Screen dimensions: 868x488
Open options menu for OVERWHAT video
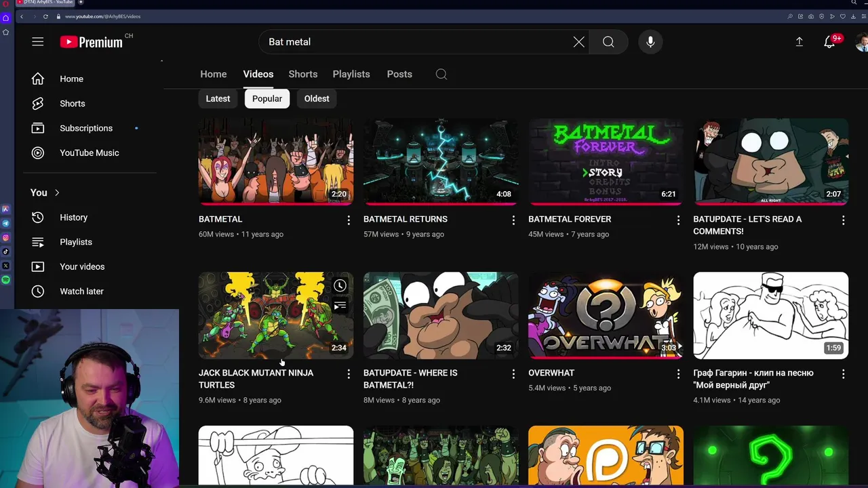pyautogui.click(x=678, y=374)
